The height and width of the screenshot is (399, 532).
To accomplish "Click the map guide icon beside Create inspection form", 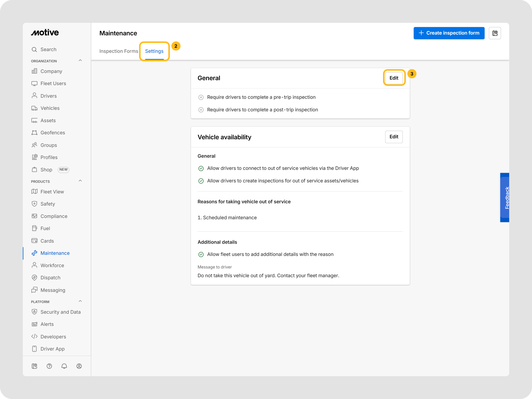I will 495,33.
